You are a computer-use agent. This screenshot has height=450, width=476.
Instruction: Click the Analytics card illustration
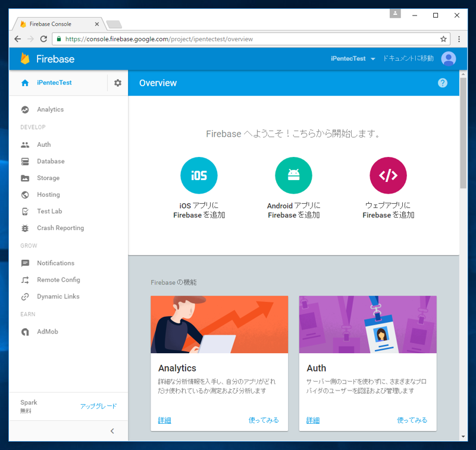(219, 325)
